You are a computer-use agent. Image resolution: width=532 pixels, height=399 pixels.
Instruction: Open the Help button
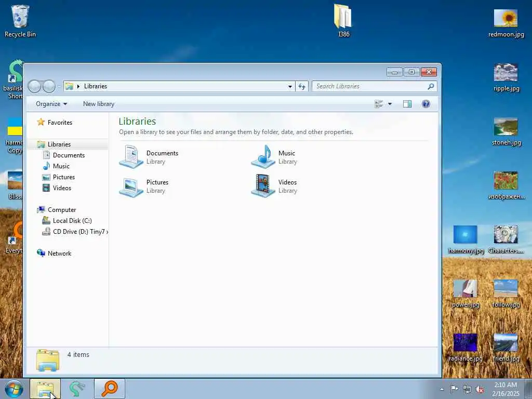(426, 104)
